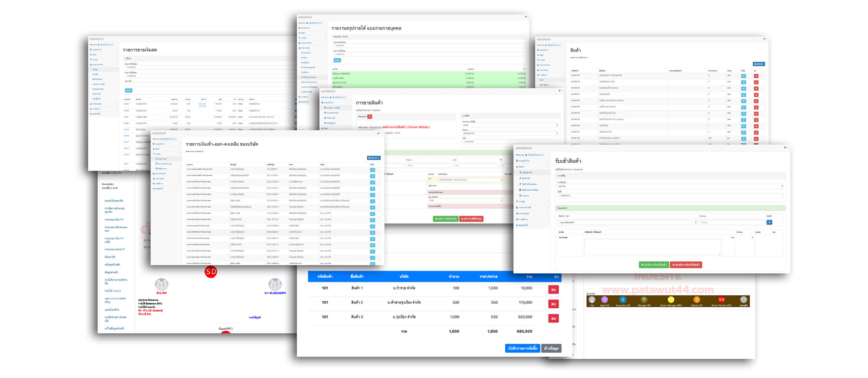
Task: Open ลงทะเบียนสมาชิก link in member sidebar
Action: (x=114, y=201)
